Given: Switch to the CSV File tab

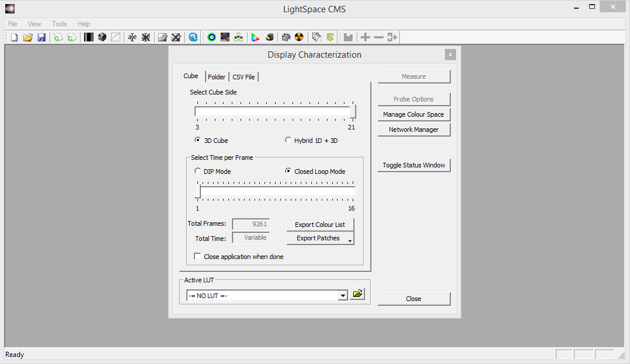Looking at the screenshot, I should (243, 76).
